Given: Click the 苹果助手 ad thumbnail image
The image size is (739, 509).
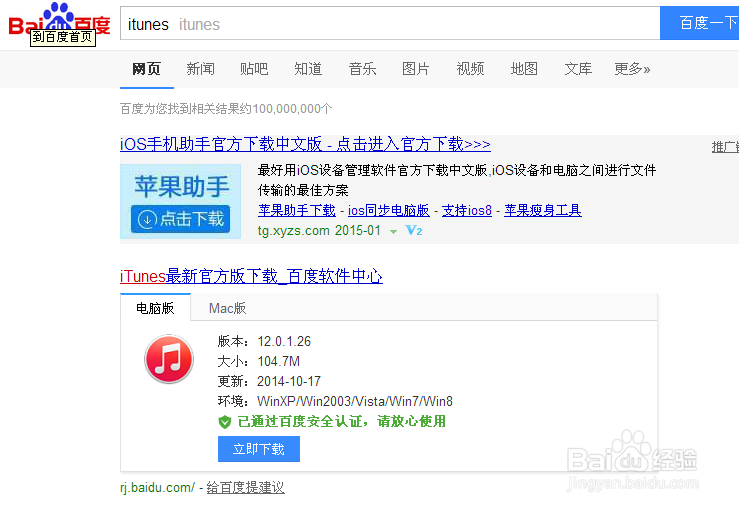Looking at the screenshot, I should coord(181,202).
